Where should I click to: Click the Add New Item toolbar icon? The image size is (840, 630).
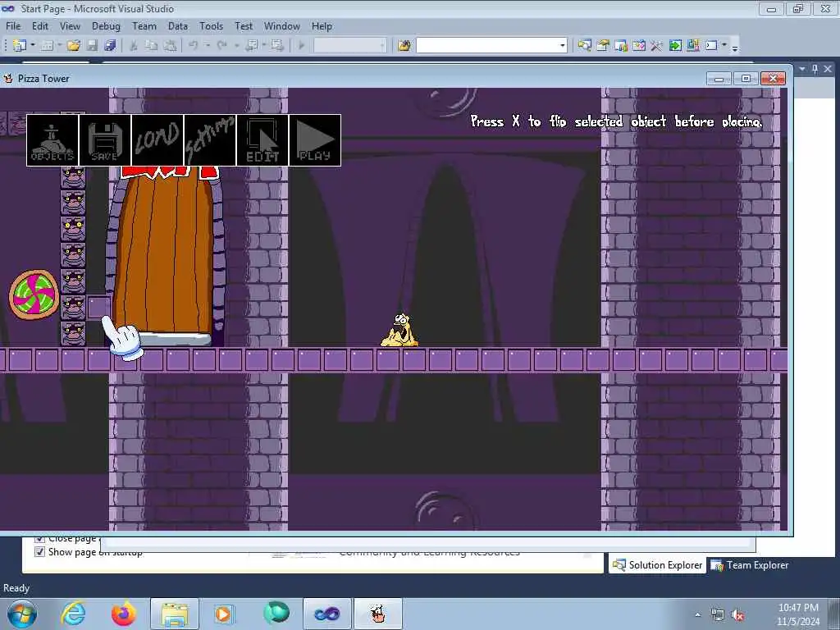point(47,46)
